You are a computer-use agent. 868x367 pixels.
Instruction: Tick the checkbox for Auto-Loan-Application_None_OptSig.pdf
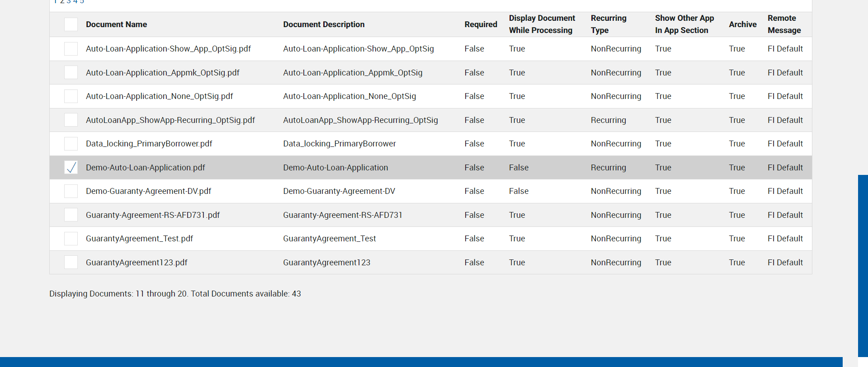point(71,96)
